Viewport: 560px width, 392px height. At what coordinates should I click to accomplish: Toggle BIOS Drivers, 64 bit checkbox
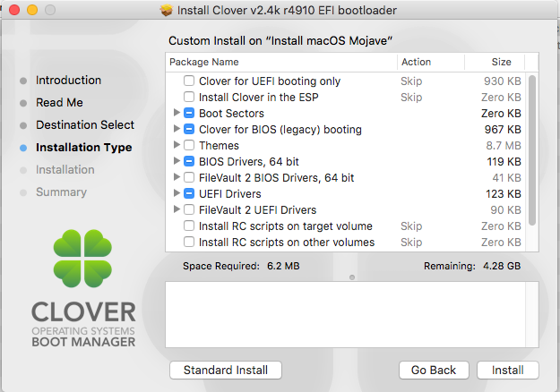point(189,161)
